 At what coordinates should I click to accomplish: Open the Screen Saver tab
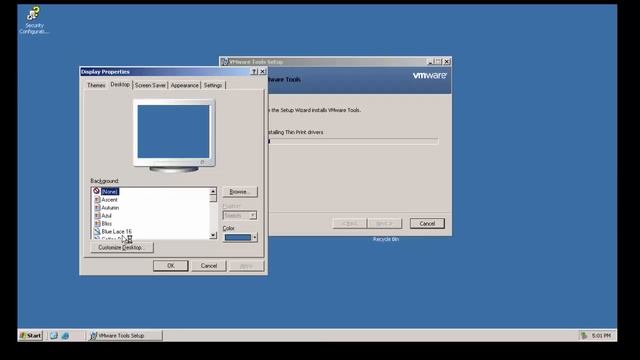pyautogui.click(x=150, y=85)
